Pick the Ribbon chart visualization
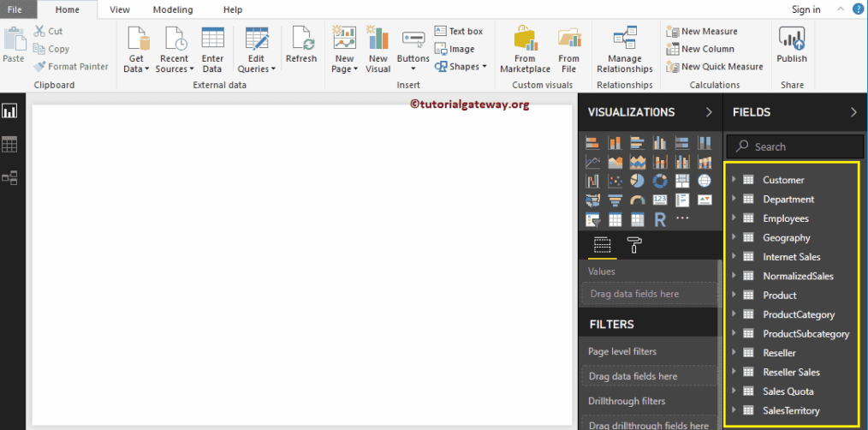The width and height of the screenshot is (868, 430). tap(705, 162)
